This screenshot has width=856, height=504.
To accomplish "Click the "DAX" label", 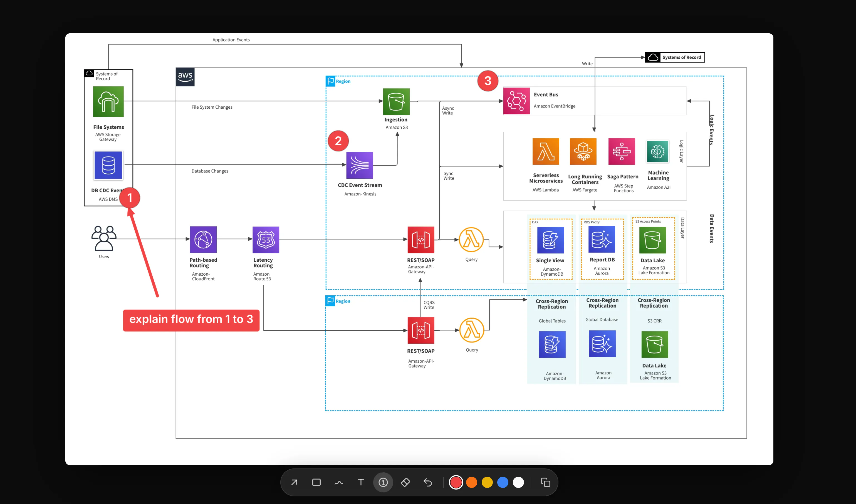I will tap(535, 222).
